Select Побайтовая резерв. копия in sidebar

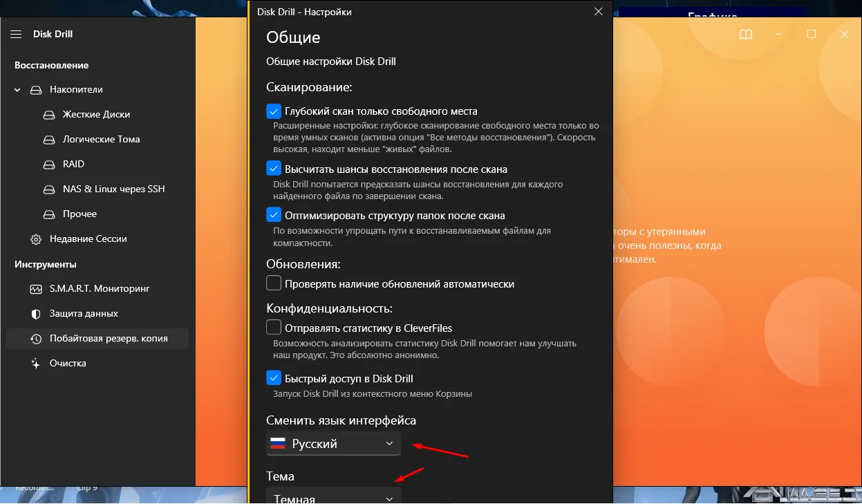[108, 339]
